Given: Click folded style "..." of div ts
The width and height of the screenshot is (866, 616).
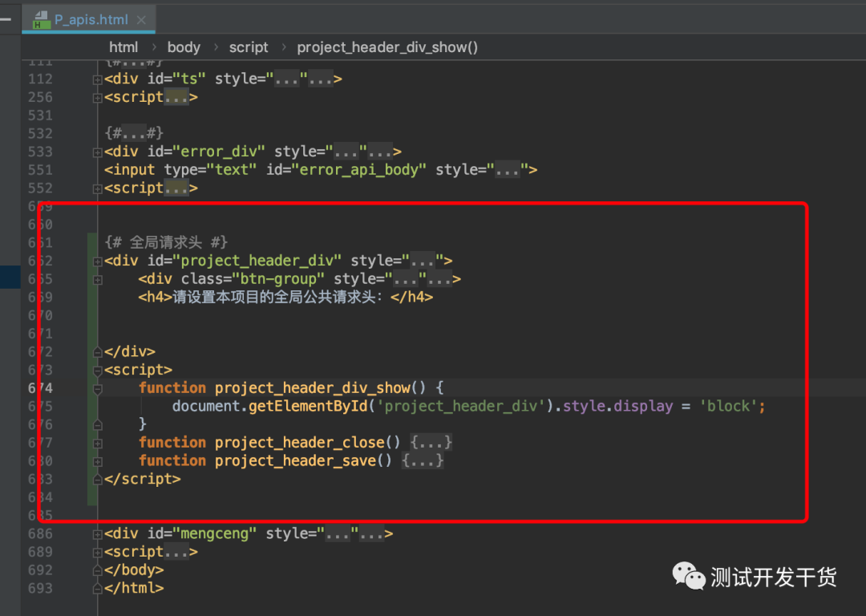Looking at the screenshot, I should coord(287,79).
